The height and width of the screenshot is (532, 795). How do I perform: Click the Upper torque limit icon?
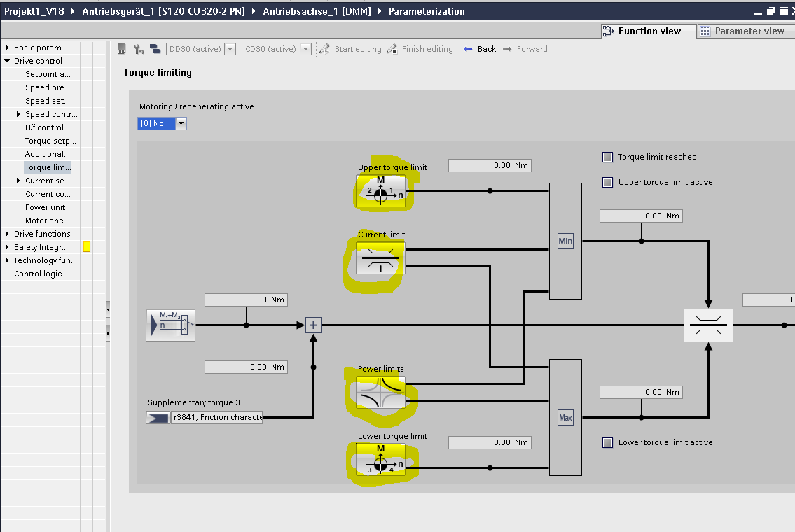[381, 190]
